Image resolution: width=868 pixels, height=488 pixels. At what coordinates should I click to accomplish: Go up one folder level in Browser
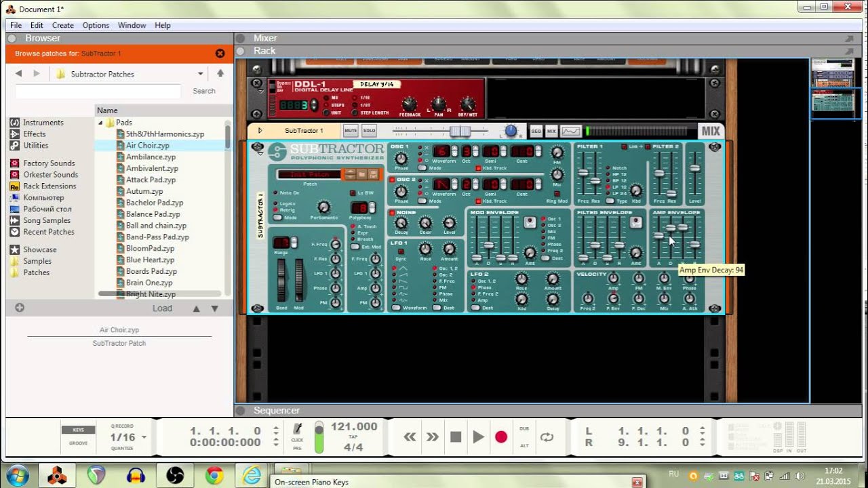point(220,74)
